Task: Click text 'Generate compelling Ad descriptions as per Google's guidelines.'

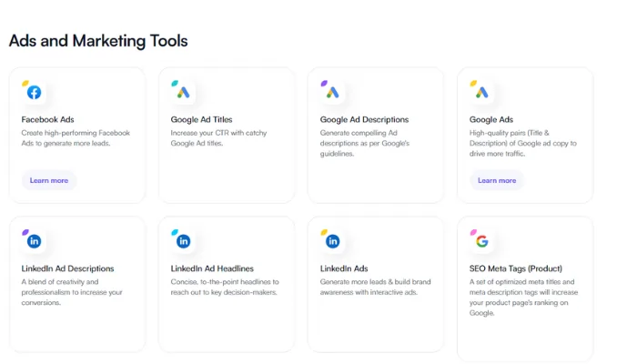Action: (365, 144)
